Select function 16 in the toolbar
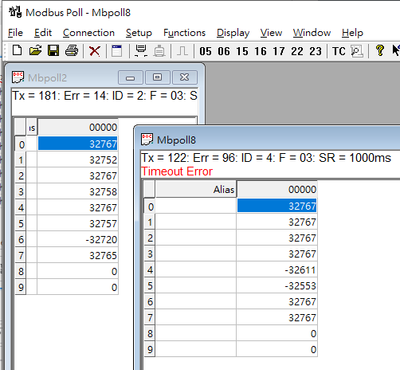The image size is (400, 370). pos(260,51)
